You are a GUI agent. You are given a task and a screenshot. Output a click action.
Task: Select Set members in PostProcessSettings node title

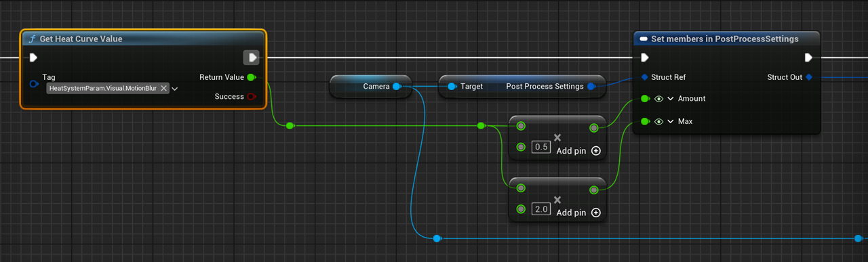click(x=724, y=39)
